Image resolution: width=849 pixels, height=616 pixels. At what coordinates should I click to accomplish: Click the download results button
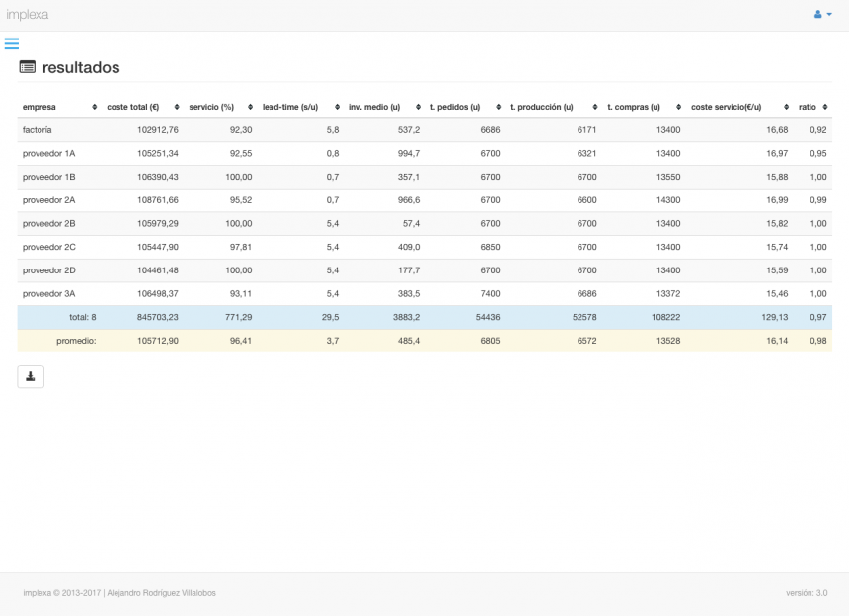tap(31, 376)
